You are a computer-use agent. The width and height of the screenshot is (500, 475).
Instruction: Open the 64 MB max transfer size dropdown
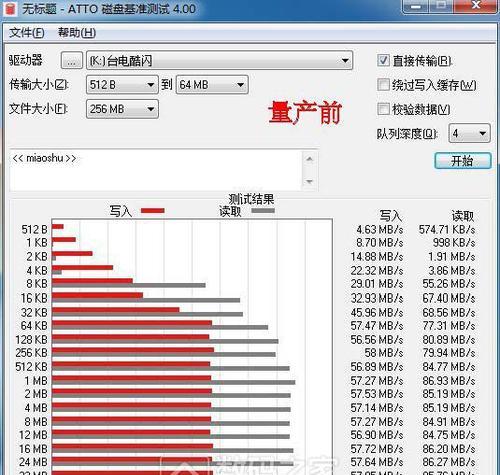pyautogui.click(x=212, y=85)
